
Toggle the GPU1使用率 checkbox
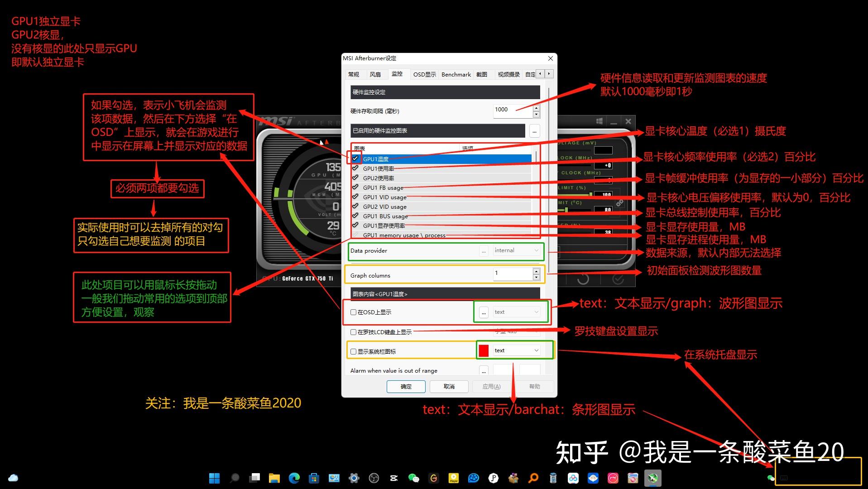(x=355, y=168)
